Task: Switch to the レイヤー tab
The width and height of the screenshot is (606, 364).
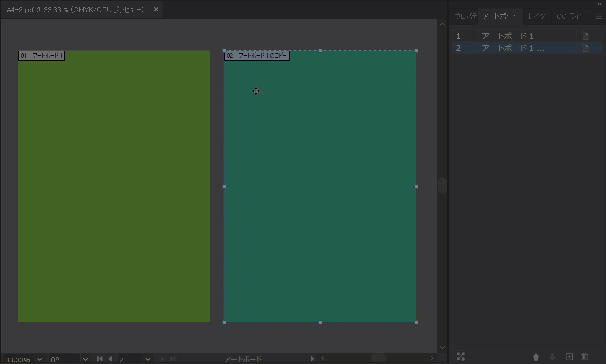Action: pos(539,16)
